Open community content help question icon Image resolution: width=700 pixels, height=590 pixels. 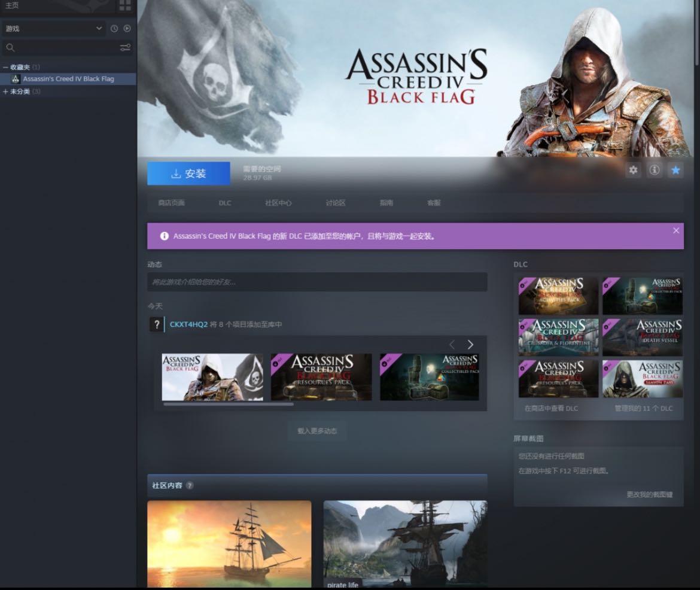point(190,485)
